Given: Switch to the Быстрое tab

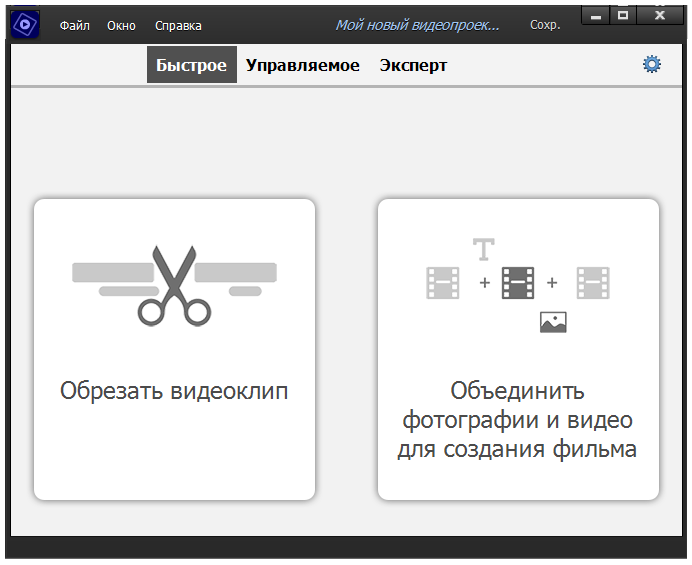Looking at the screenshot, I should (192, 65).
